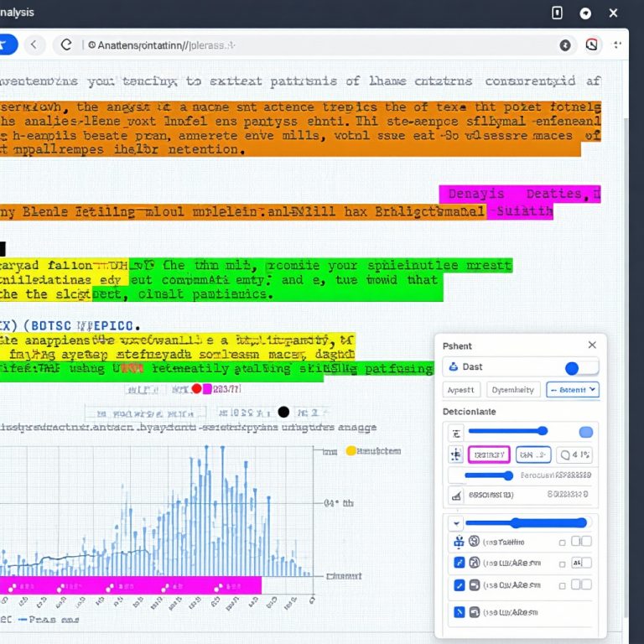Click the square panel icon in the title bar
Screen dimensions: 644x644
point(557,13)
